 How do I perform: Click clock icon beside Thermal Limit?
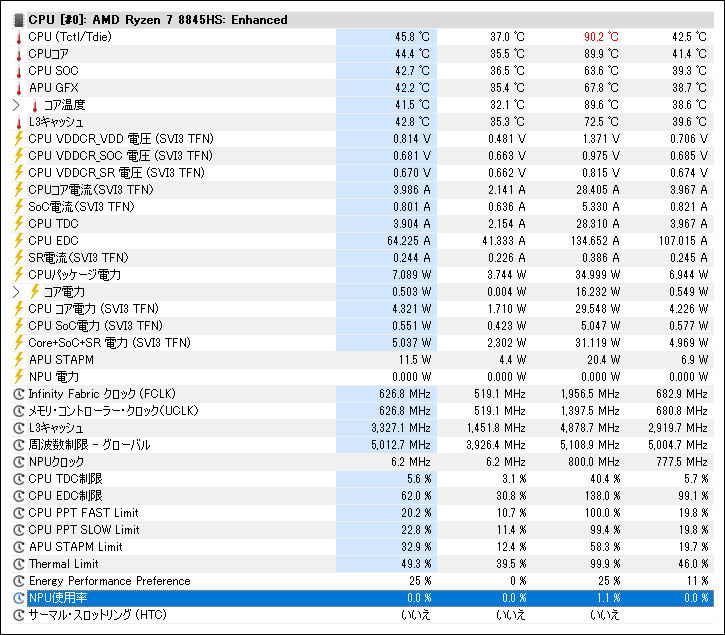click(x=19, y=564)
